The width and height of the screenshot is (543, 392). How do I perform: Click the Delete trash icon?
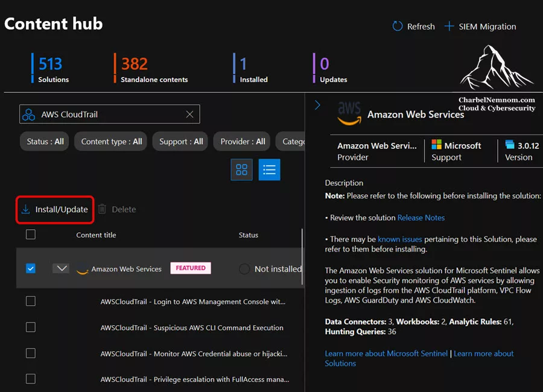[102, 209]
